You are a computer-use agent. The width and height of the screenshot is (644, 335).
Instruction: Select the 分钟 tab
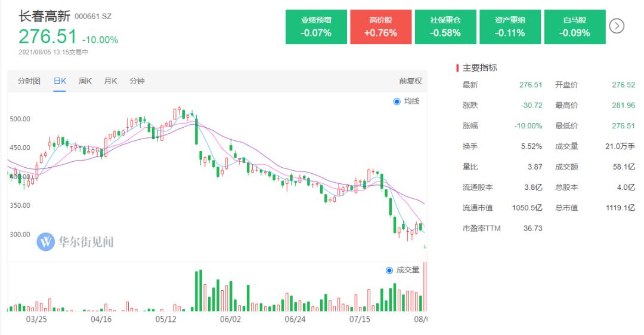tap(137, 81)
